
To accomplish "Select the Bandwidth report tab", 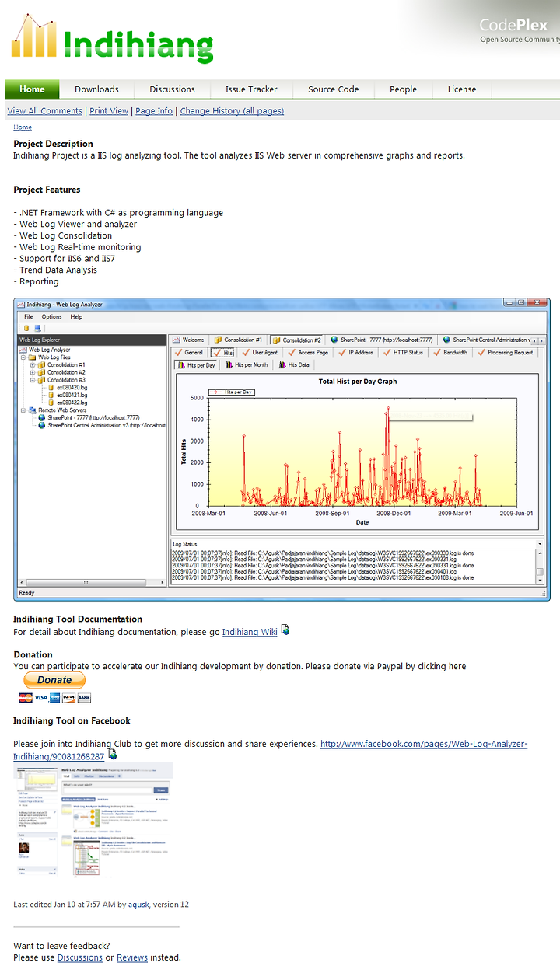I will tap(450, 353).
